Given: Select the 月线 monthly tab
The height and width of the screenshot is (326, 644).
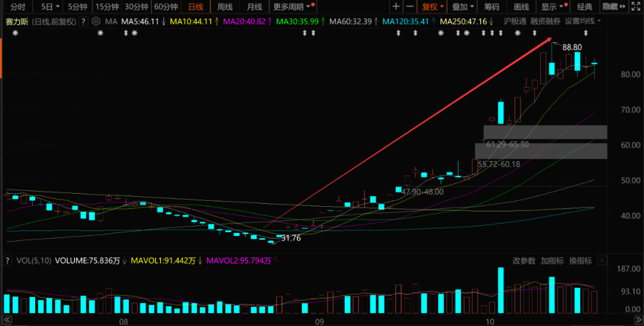Looking at the screenshot, I should [255, 7].
